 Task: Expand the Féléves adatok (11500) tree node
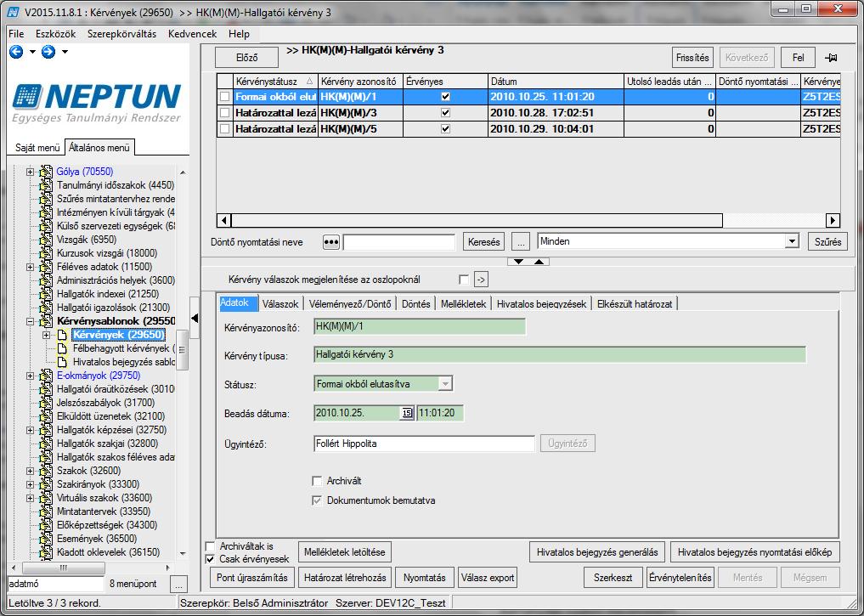click(31, 267)
